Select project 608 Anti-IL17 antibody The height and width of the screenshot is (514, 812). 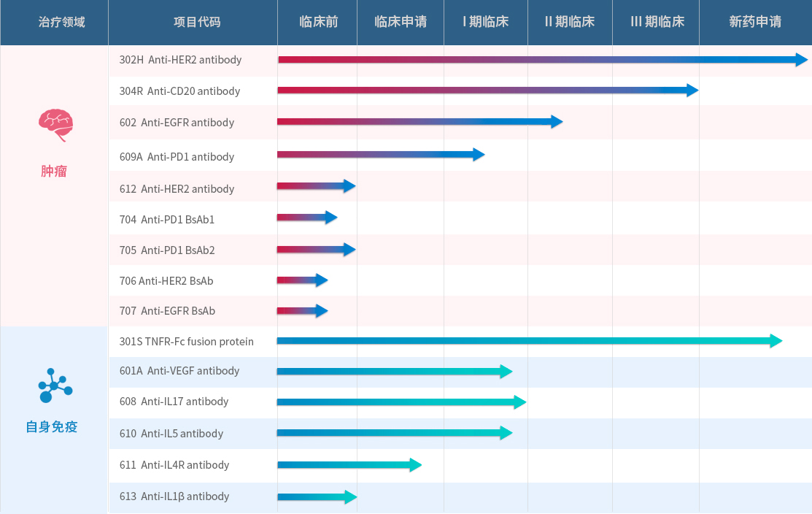tap(174, 402)
